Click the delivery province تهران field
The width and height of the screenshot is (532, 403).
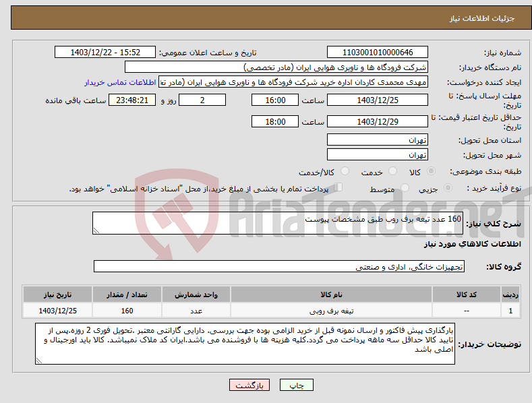[378, 139]
